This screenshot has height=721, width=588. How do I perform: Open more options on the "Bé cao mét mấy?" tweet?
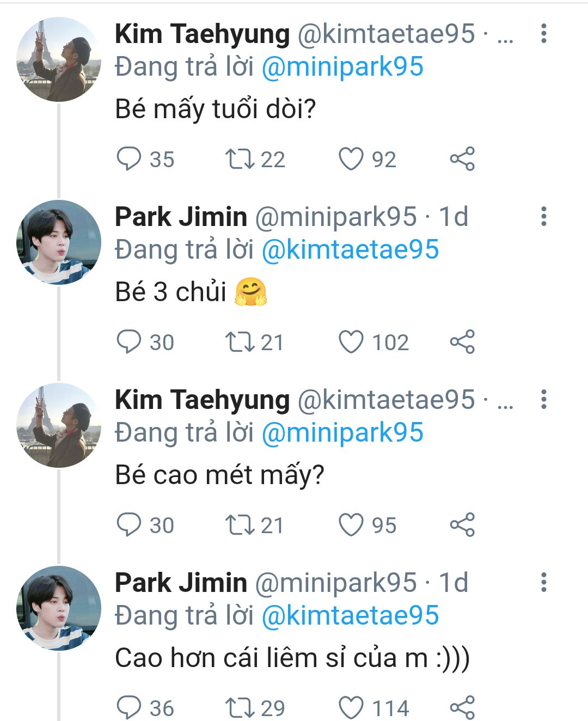[543, 400]
